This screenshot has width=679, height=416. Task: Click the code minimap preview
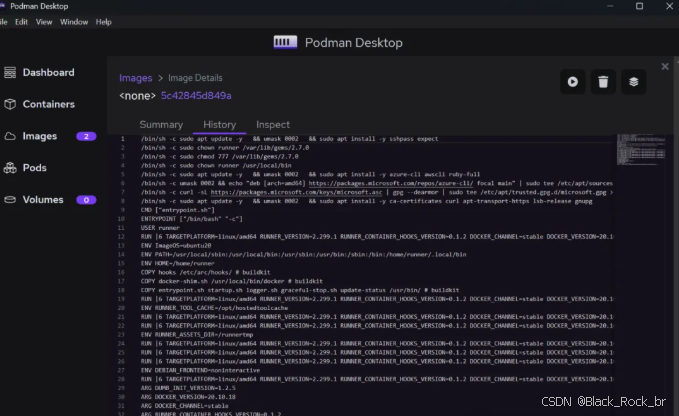pyautogui.click(x=641, y=149)
